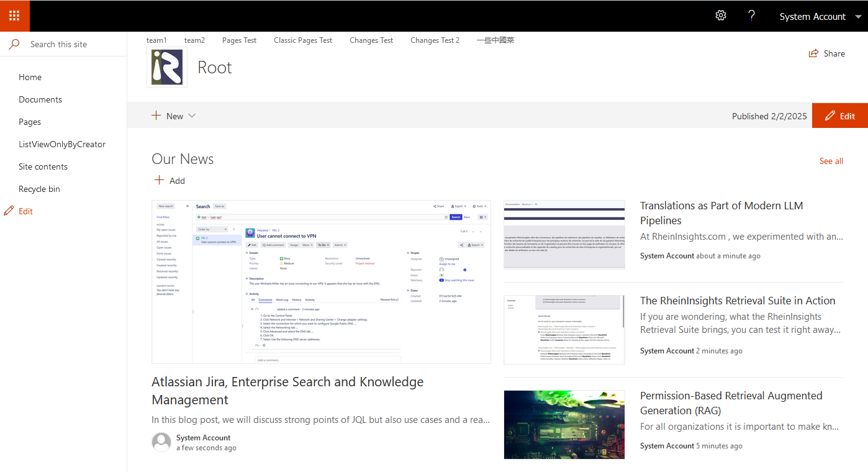Open The RheinInsights Retrieval Suite in Action
Screen dimensions: 868x472
[738, 301]
